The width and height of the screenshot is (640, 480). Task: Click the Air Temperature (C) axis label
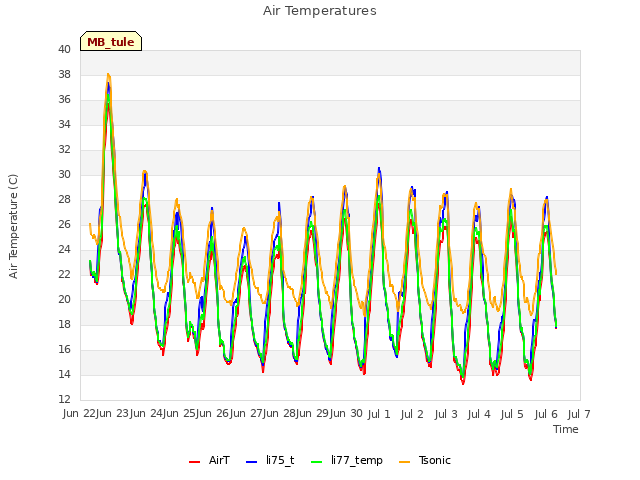[x=13, y=226]
